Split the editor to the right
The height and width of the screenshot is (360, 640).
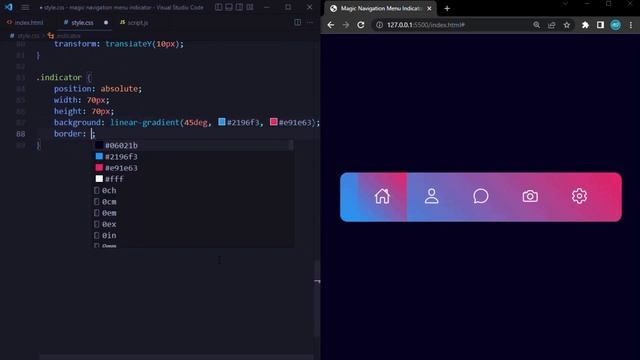pos(298,22)
